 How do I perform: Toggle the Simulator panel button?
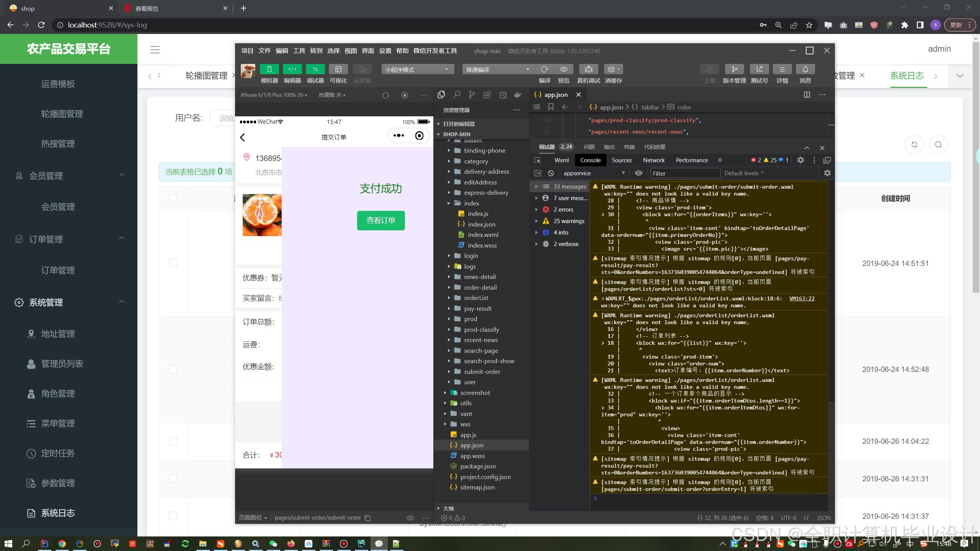coord(269,69)
